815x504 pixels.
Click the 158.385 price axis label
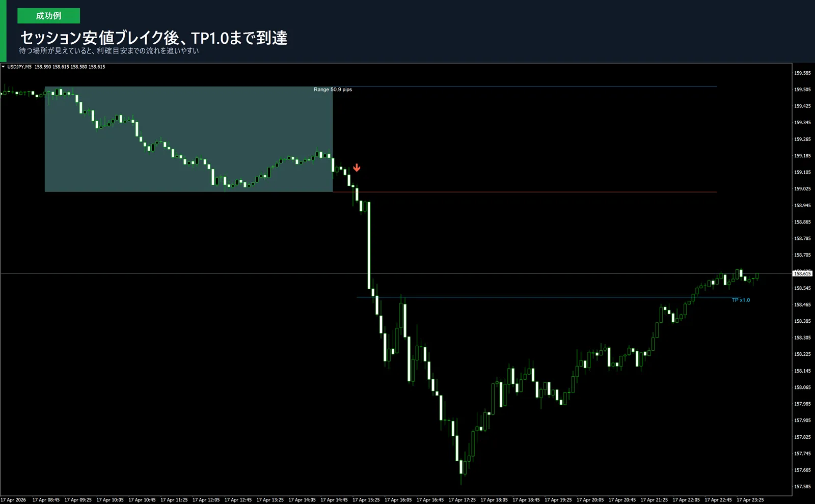[x=802, y=321]
